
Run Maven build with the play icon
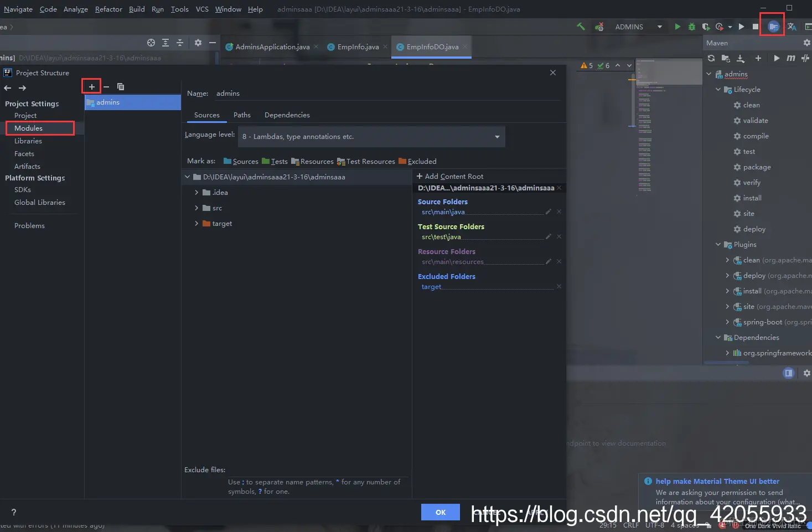pyautogui.click(x=777, y=58)
